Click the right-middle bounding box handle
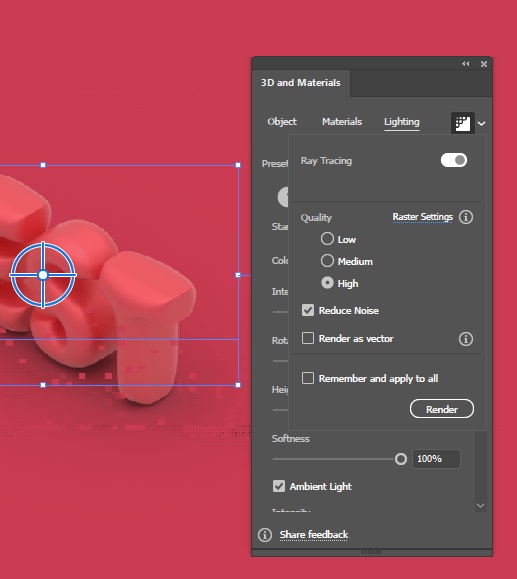The image size is (517, 579). 238,275
